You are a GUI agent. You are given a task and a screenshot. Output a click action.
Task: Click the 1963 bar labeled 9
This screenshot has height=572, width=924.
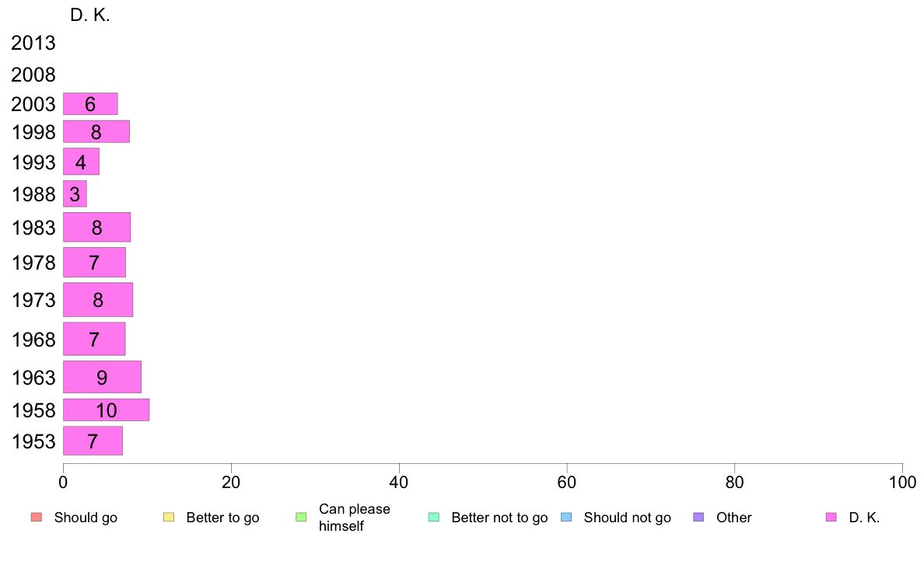coord(102,377)
